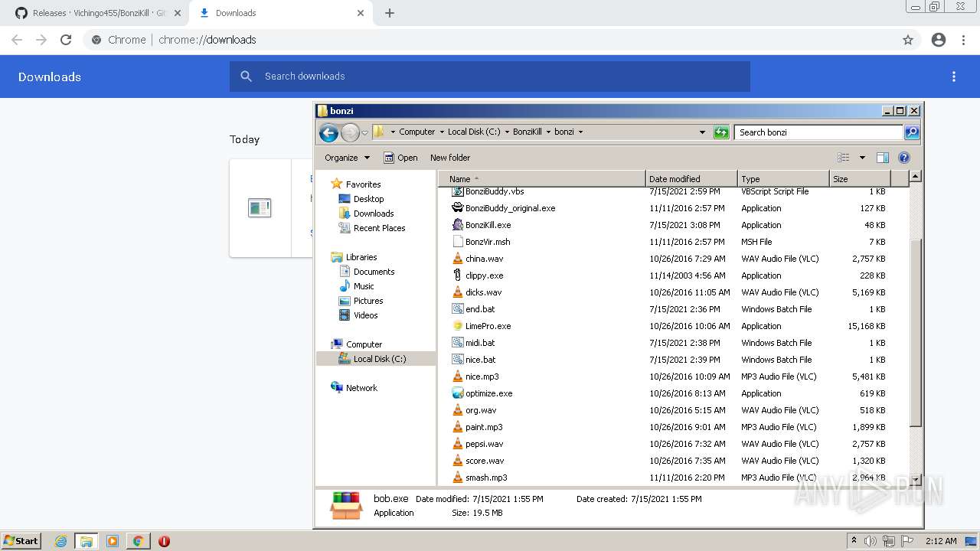Viewport: 980px width, 551px height.
Task: Select LimePro.exe file icon
Action: coord(458,326)
